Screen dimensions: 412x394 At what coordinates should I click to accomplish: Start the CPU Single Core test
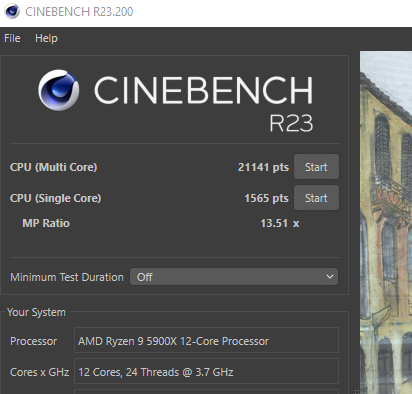click(x=316, y=198)
